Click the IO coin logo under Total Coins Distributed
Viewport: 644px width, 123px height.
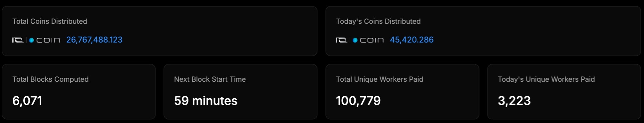pyautogui.click(x=36, y=40)
